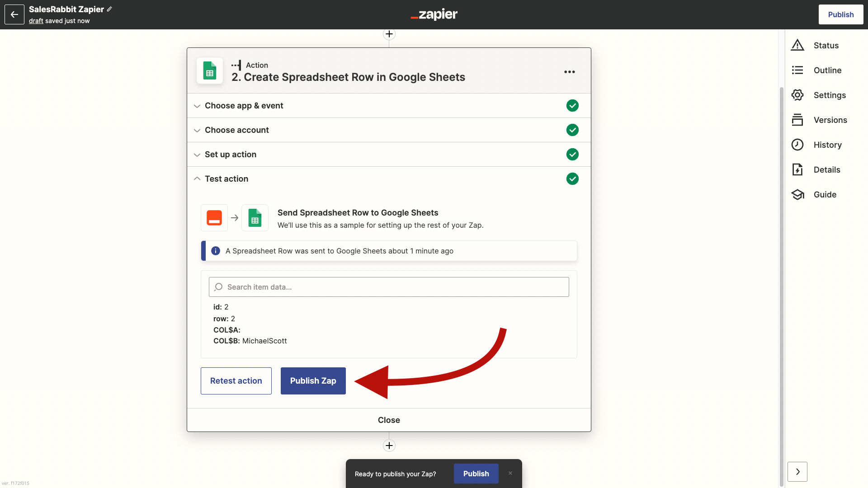Expand the Set up action section
Viewport: 868px width, 488px height.
389,155
